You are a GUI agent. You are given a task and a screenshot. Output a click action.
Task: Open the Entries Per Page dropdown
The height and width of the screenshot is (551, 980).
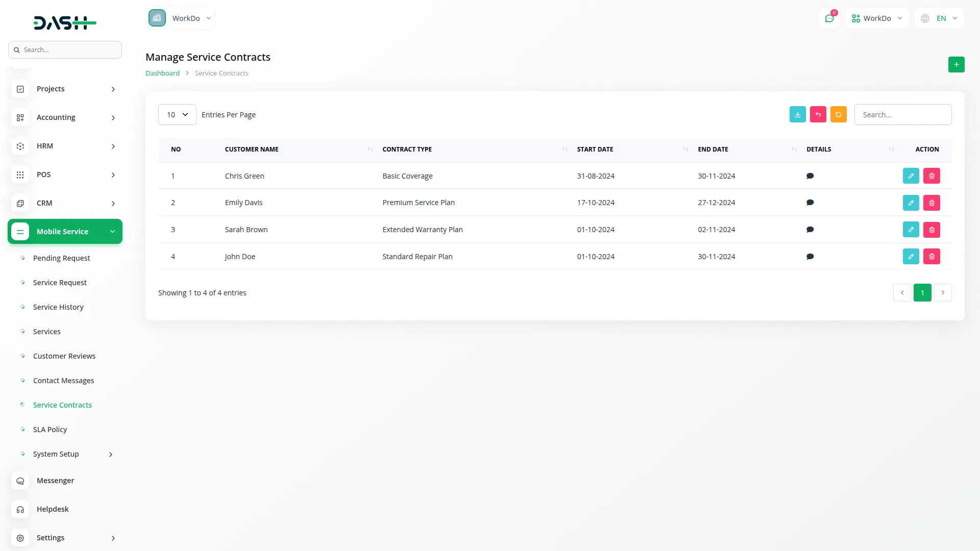click(177, 114)
